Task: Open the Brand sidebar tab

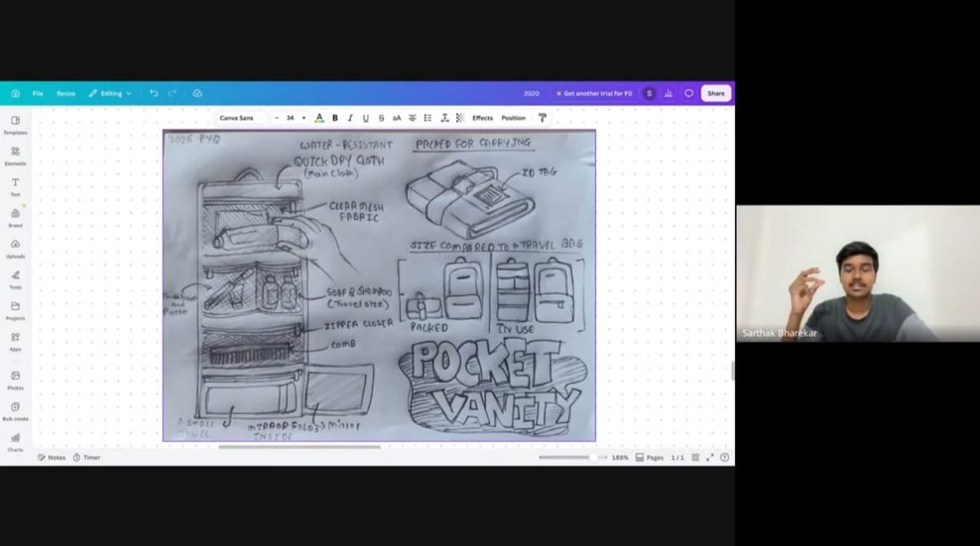Action: (x=16, y=218)
